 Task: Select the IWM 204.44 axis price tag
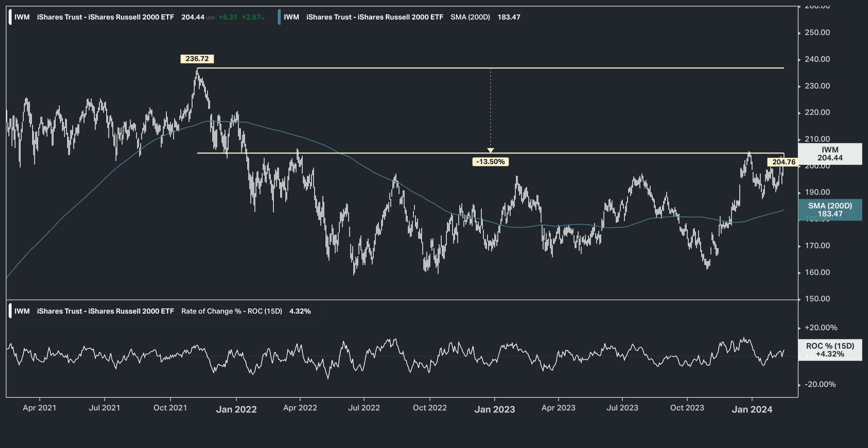coord(830,154)
